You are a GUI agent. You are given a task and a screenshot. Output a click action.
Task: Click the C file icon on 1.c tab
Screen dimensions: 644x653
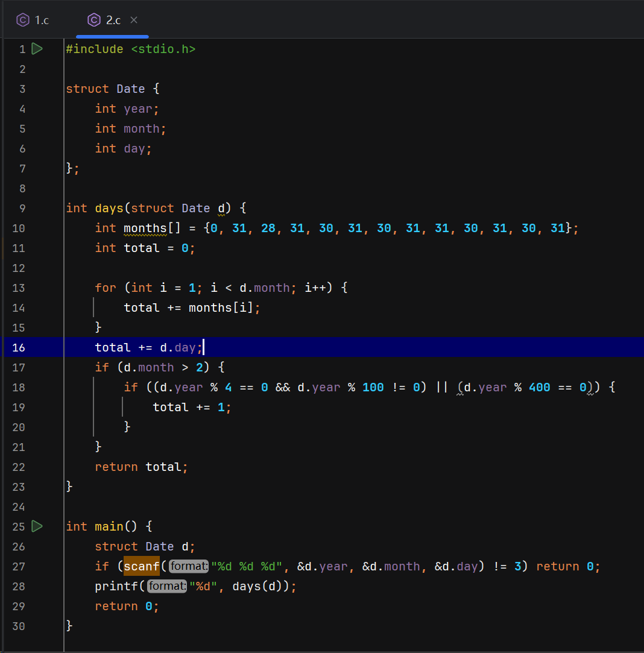tap(23, 20)
